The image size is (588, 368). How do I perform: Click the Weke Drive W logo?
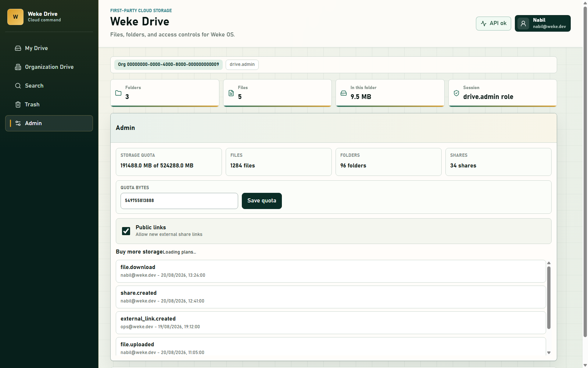coord(15,17)
